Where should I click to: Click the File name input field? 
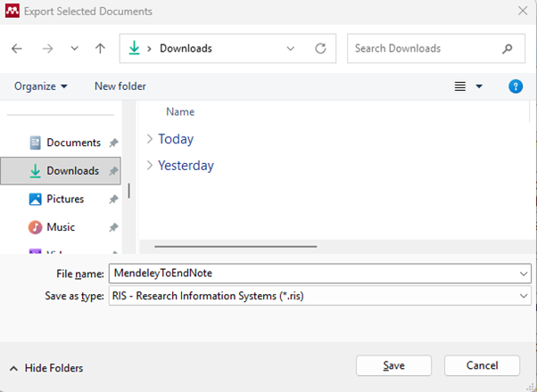tap(312, 273)
